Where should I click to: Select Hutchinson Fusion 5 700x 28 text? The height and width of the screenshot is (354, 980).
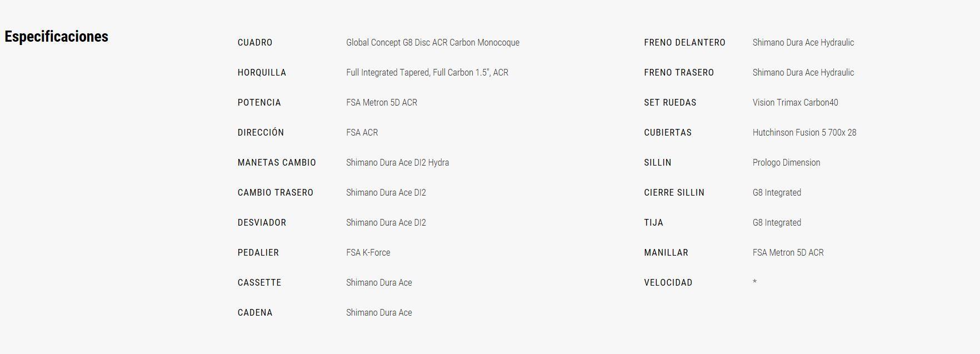tap(804, 133)
